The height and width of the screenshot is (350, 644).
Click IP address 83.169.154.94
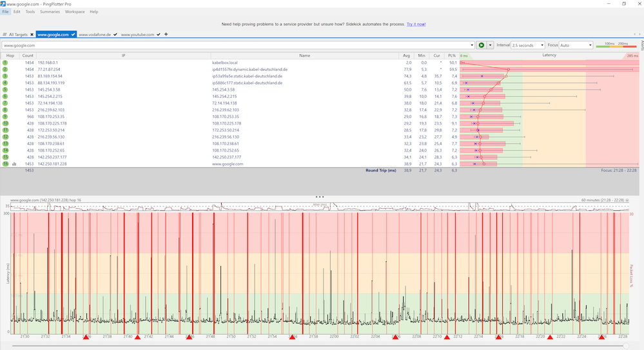click(x=50, y=76)
